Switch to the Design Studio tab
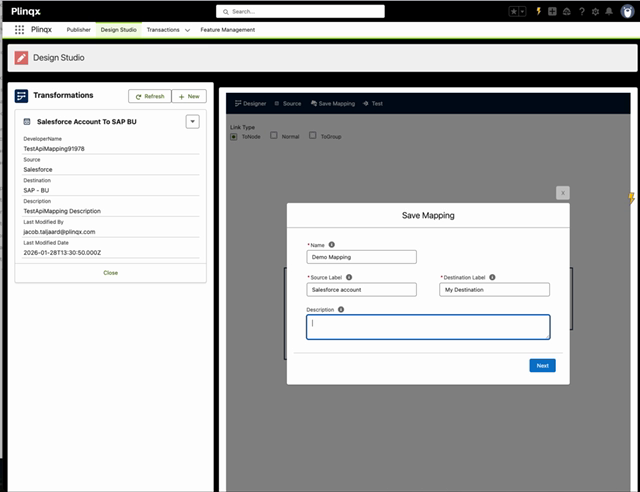The width and height of the screenshot is (640, 492). 118,30
